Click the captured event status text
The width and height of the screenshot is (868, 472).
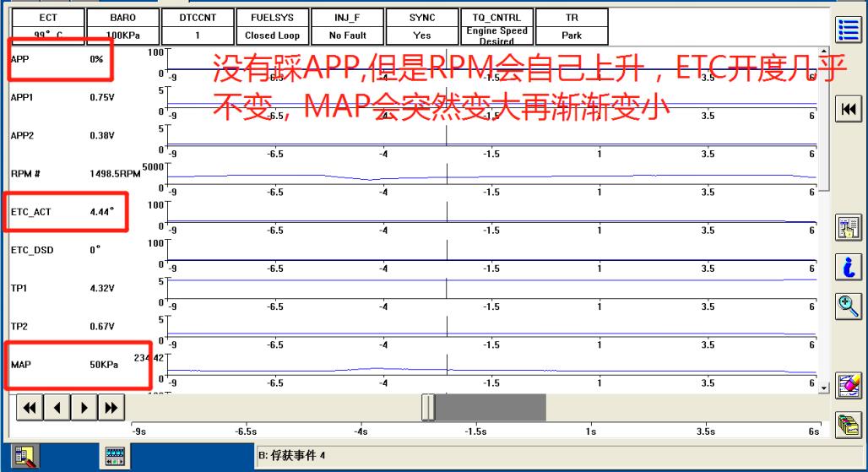[x=292, y=455]
